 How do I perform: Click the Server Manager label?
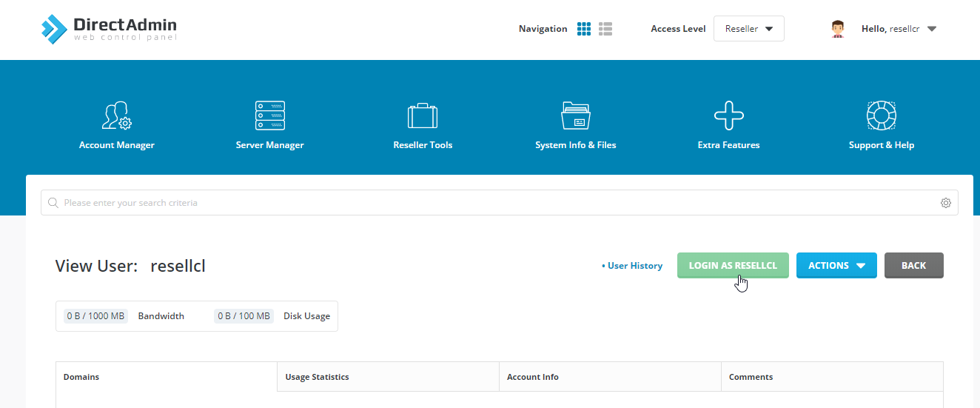(270, 145)
